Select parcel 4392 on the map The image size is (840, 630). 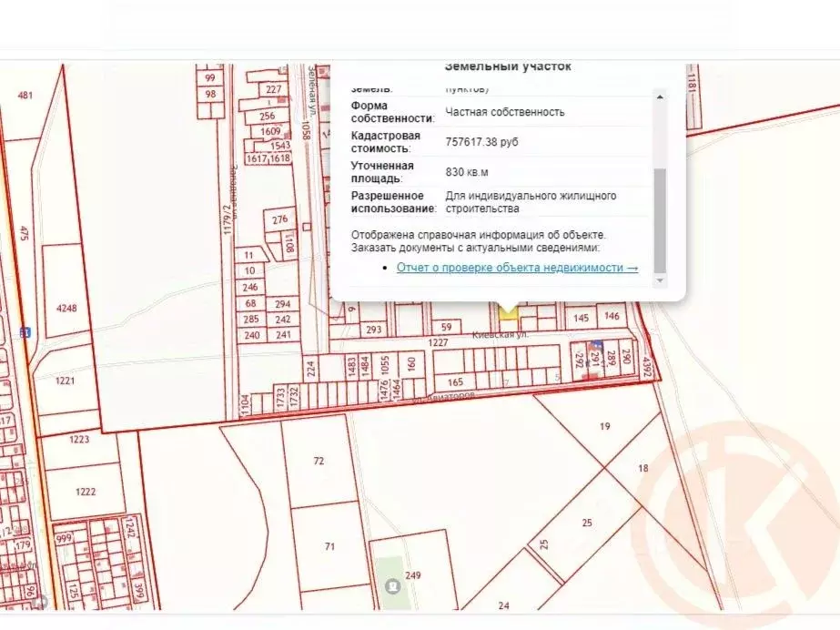[x=646, y=368]
